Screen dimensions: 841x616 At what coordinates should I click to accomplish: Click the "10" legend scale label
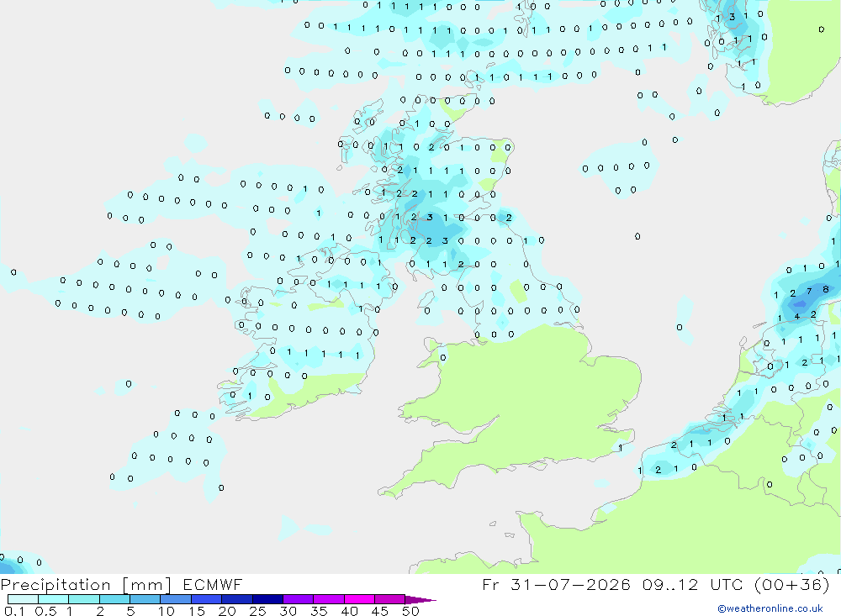coord(167,611)
